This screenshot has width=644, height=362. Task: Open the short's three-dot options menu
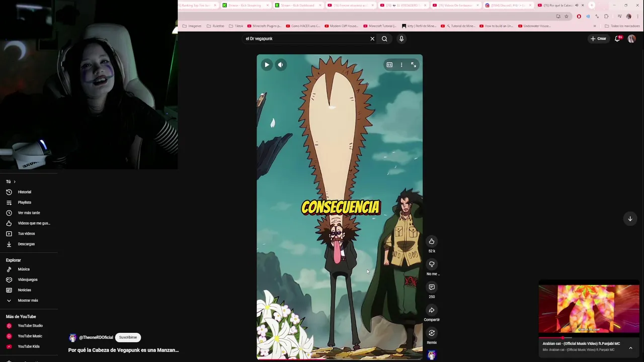pos(401,64)
